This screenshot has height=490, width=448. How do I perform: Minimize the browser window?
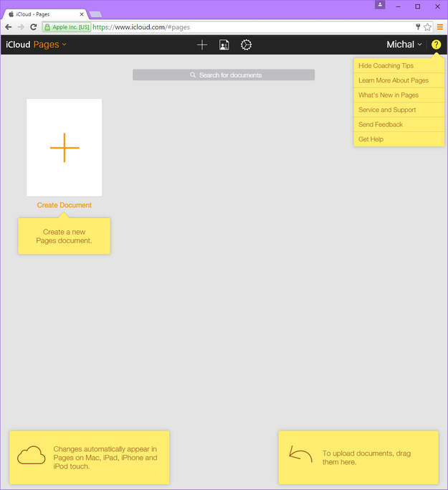coord(399,6)
